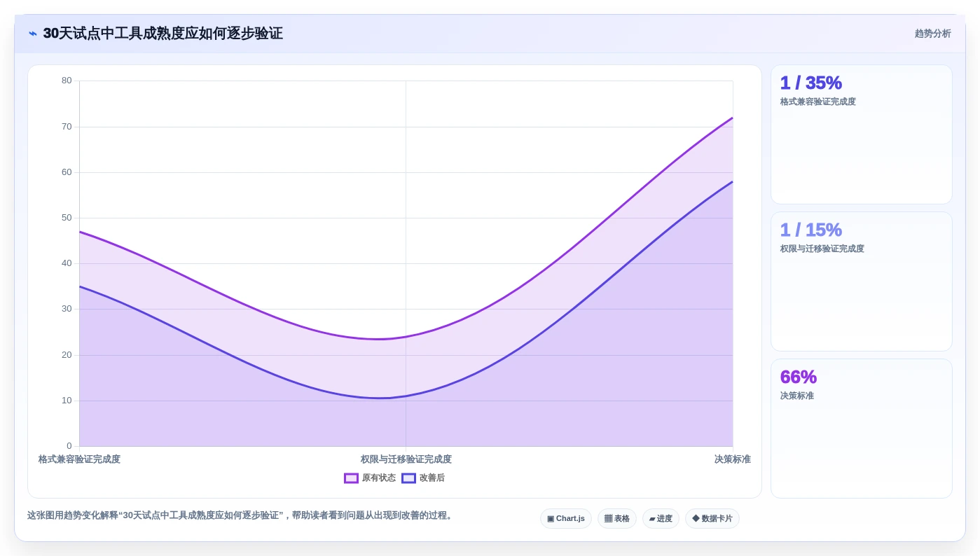Open the 1 / 15% stat card
This screenshot has height=556, width=980.
862,282
